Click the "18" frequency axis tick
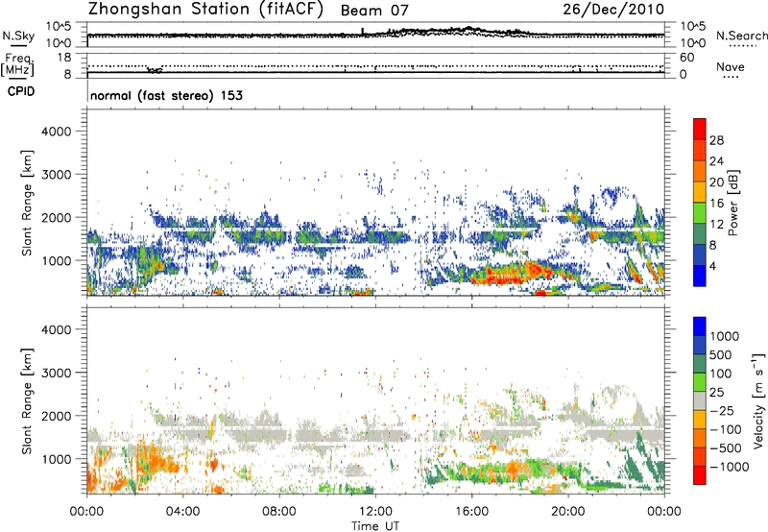 [63, 58]
